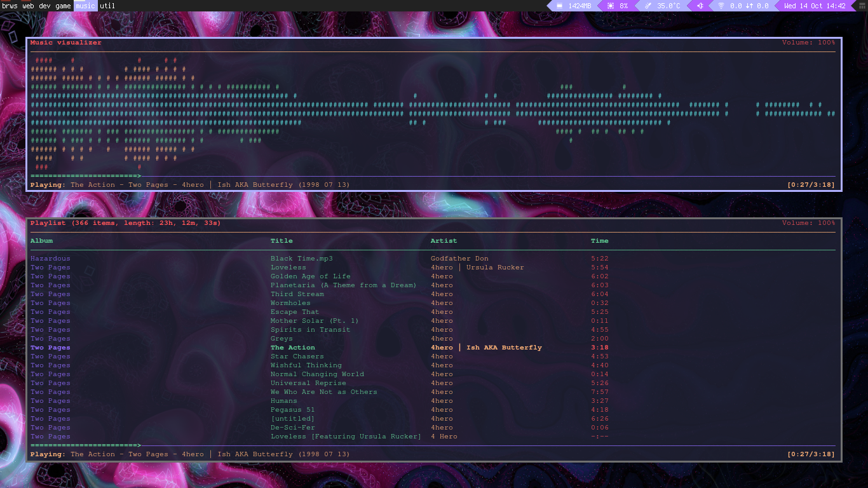Click the Playlist (366 items) header text
The height and width of the screenshot is (488, 868).
point(126,223)
